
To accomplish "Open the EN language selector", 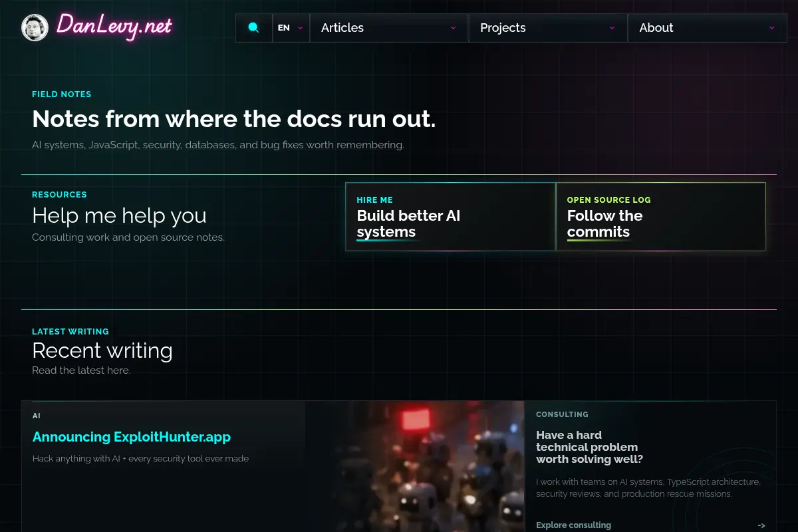I will (x=291, y=28).
